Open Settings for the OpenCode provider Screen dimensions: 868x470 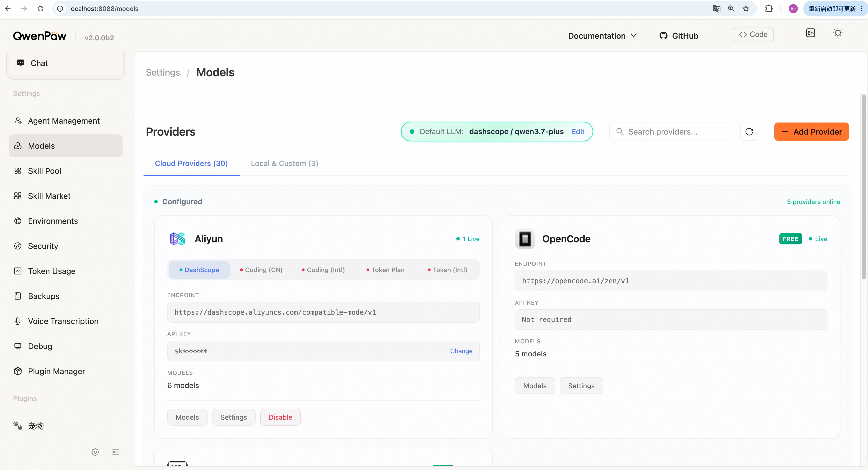pyautogui.click(x=581, y=386)
